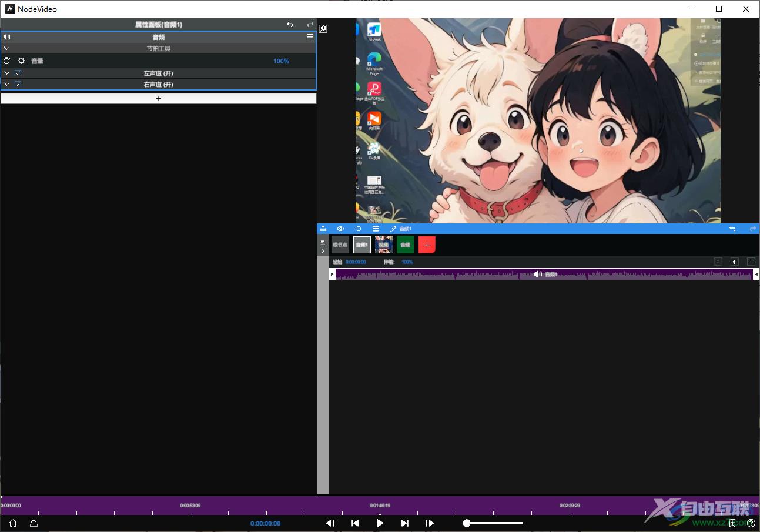Maximize the NodeVideo window
760x532 pixels.
pyautogui.click(x=719, y=9)
